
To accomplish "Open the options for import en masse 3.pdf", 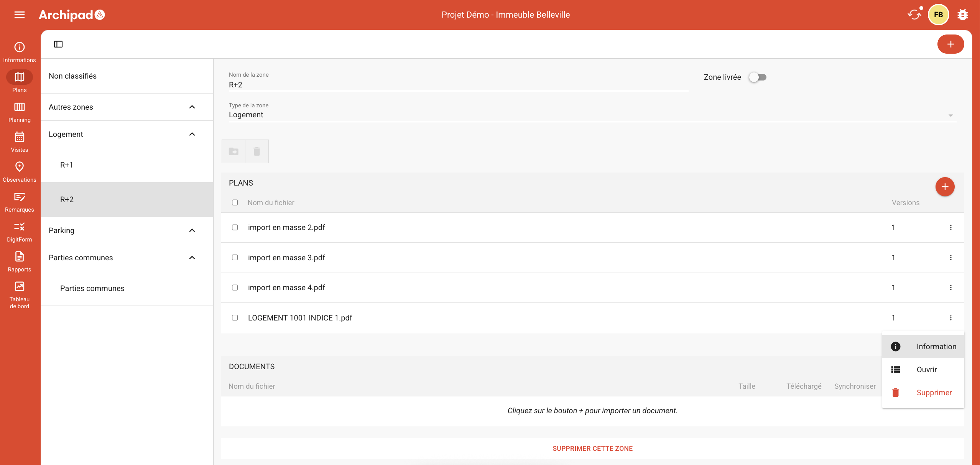I will [x=950, y=258].
